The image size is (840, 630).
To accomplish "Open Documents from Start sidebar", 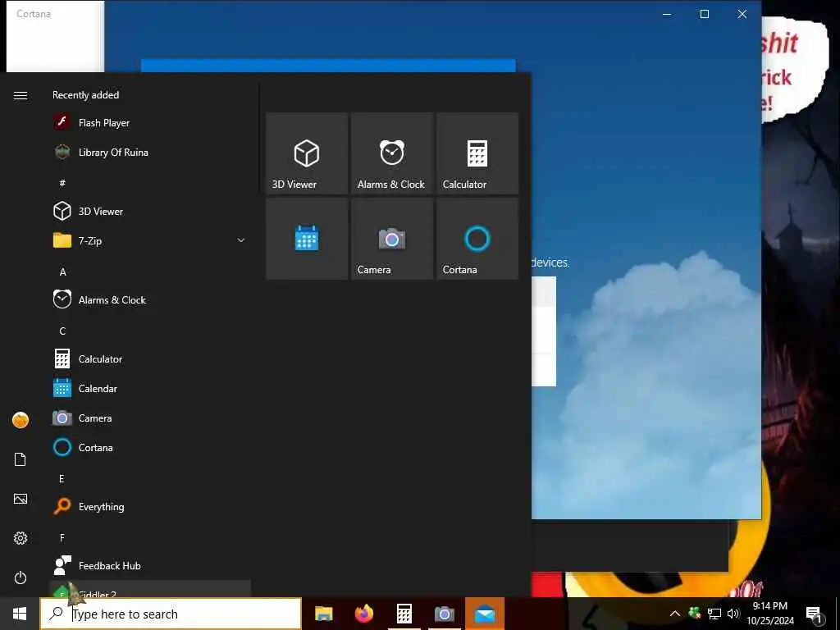I will (x=21, y=459).
